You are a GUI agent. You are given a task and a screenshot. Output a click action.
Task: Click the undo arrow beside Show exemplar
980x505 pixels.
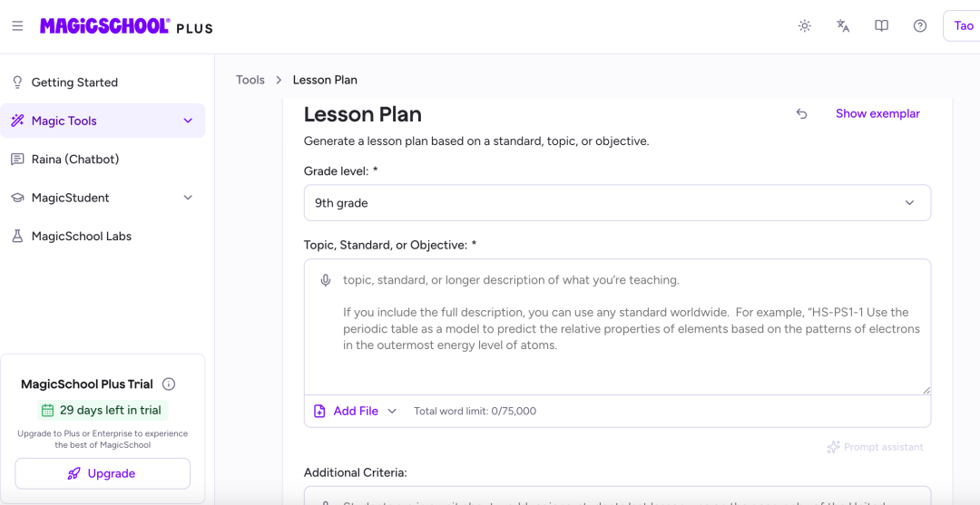tap(802, 113)
